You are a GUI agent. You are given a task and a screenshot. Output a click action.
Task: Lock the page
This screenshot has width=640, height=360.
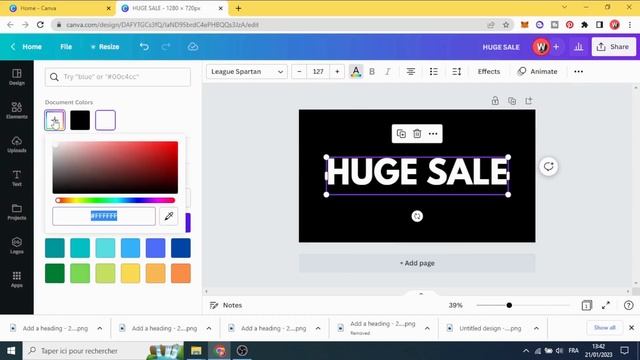[495, 101]
